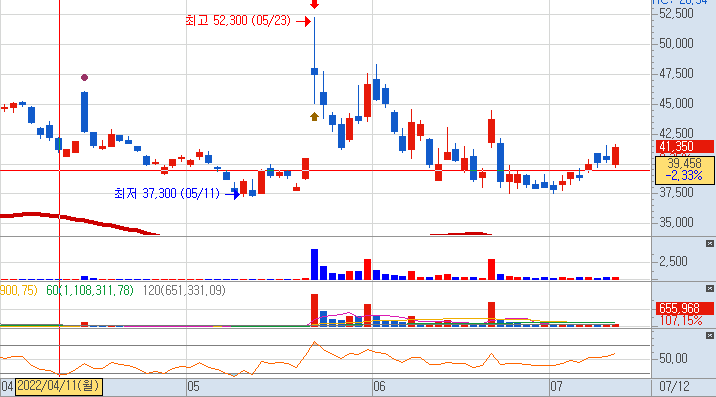Click the 60(1,108,311,78) moving average legend
Image resolution: width=716 pixels, height=397 pixels.
click(90, 291)
